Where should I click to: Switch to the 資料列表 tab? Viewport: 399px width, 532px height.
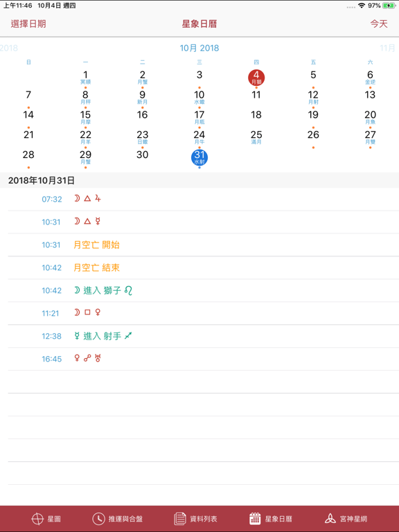(195, 518)
